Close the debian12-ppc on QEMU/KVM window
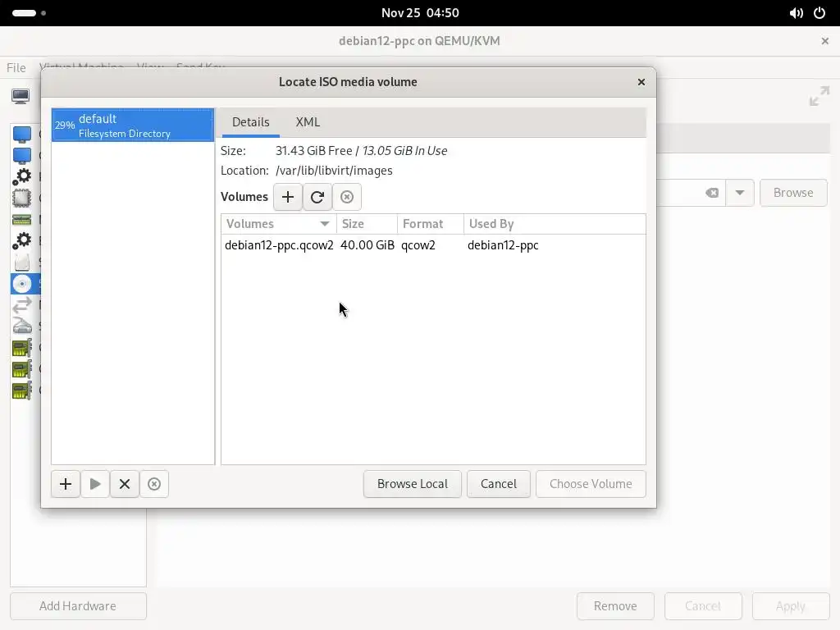The width and height of the screenshot is (840, 630). pos(825,41)
